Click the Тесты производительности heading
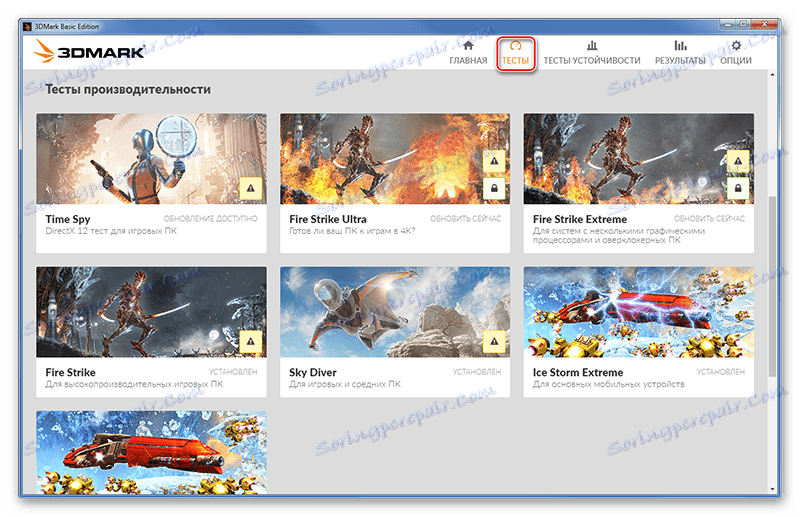 128,89
